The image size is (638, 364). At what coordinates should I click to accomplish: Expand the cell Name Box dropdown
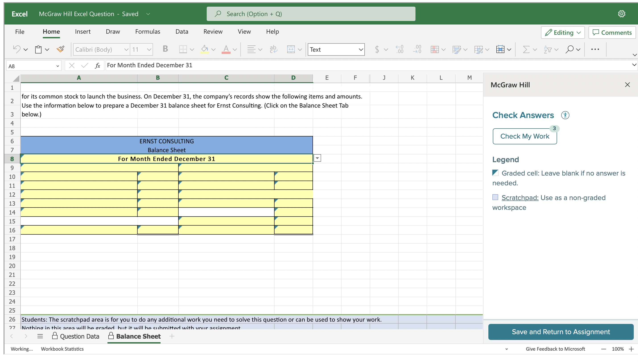click(56, 66)
